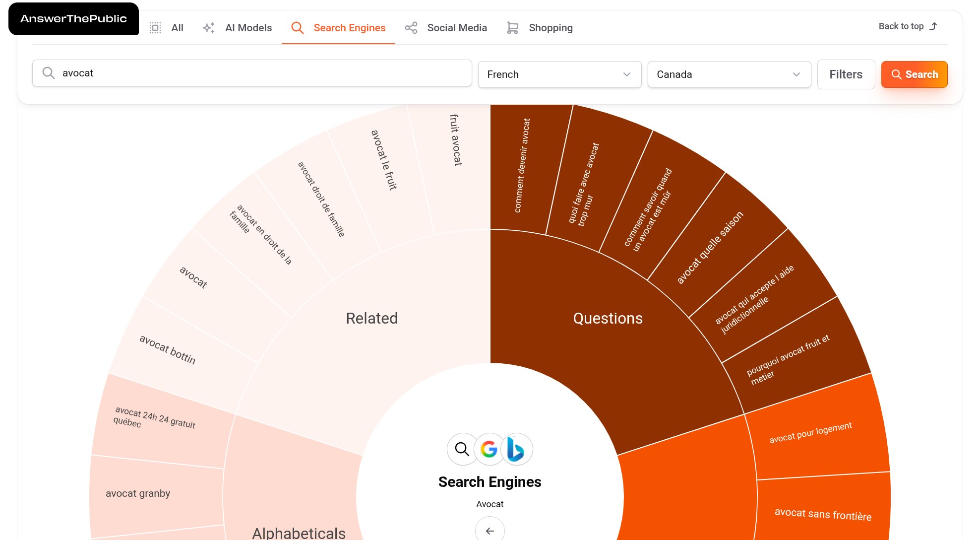Open the AI Models tab
The width and height of the screenshot is (980, 540).
(x=238, y=28)
